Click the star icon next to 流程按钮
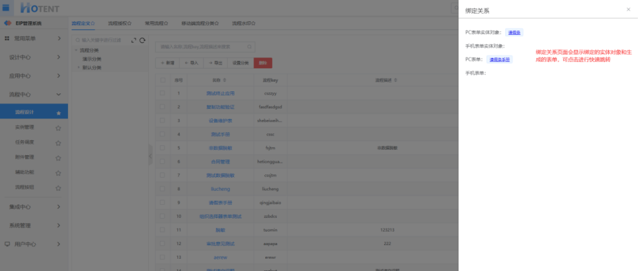The image size is (644, 271). [x=58, y=188]
